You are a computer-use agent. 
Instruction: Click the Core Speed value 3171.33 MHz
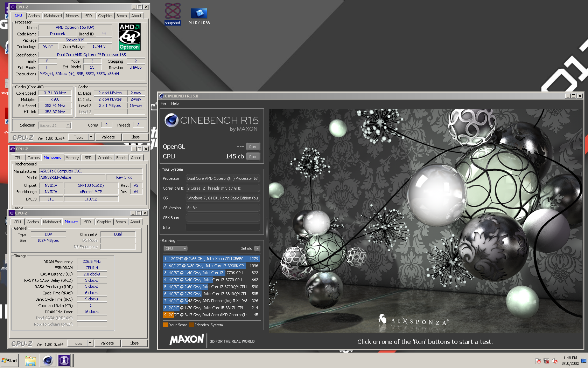coord(55,93)
